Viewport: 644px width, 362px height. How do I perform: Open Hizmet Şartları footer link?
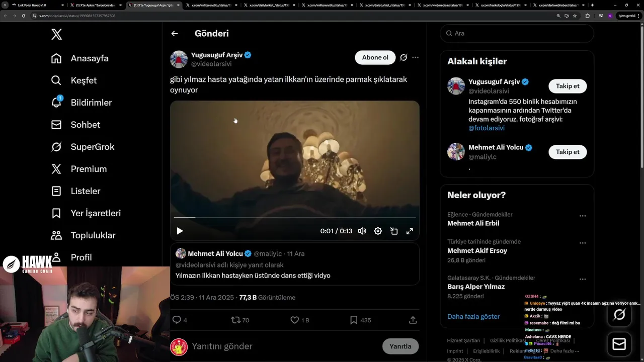click(x=463, y=341)
